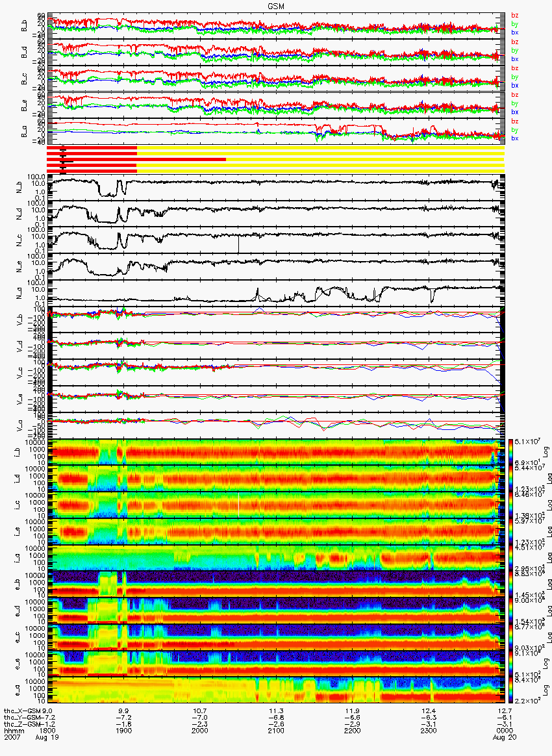This screenshot has width=552, height=756.
Task: Select the X-GSM value 12.7
Action: pyautogui.click(x=505, y=711)
